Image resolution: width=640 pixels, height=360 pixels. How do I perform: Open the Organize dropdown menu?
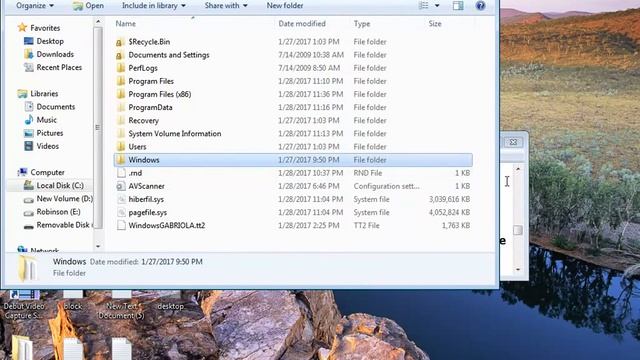point(35,6)
